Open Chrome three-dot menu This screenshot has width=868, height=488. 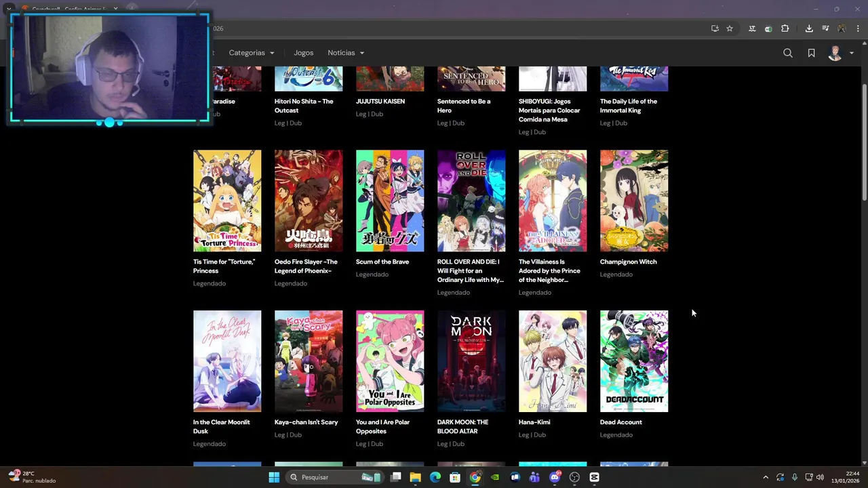(858, 28)
